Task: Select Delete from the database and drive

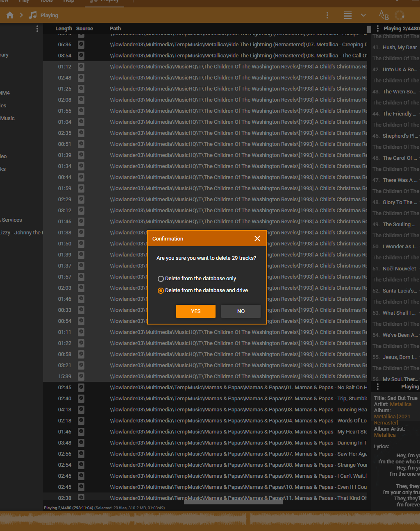Action: click(x=161, y=290)
